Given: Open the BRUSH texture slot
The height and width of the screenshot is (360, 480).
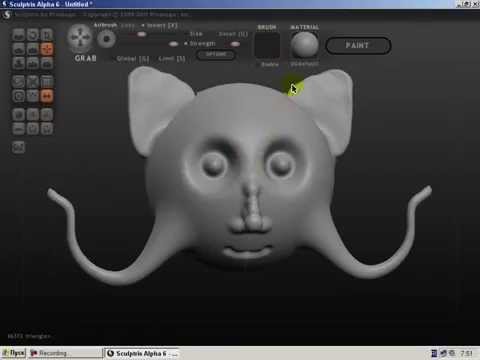Looking at the screenshot, I should click(x=267, y=45).
